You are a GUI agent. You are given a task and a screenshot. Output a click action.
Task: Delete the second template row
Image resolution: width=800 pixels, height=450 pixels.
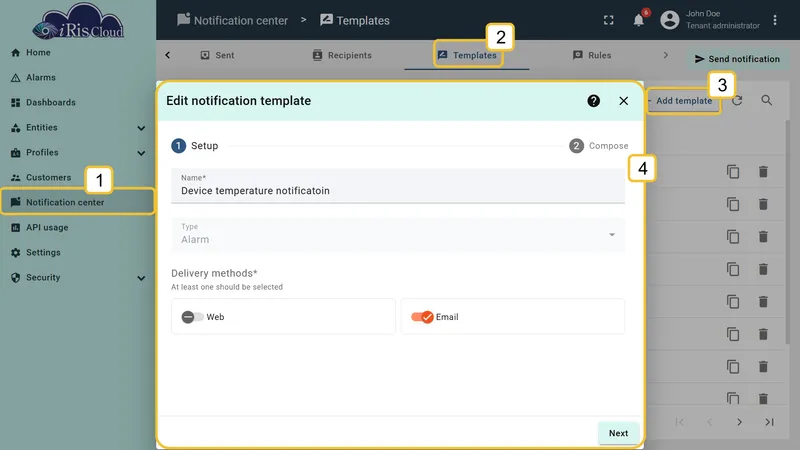(x=763, y=205)
